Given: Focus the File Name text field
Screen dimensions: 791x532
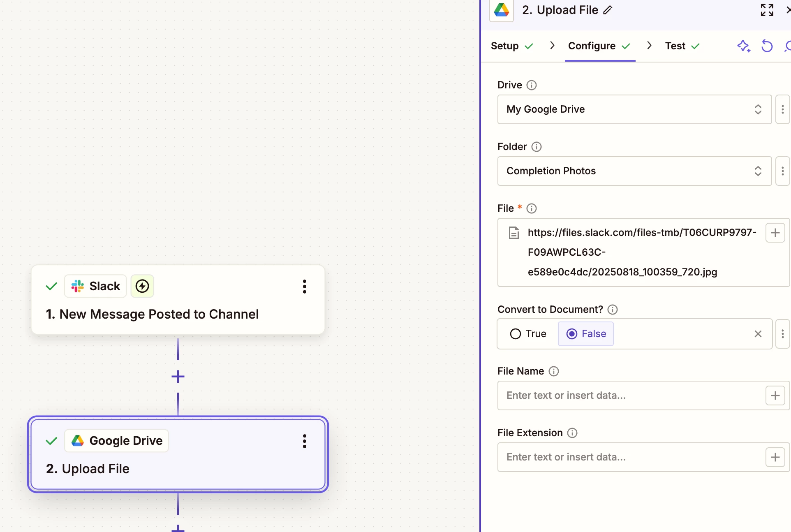Looking at the screenshot, I should (x=631, y=396).
